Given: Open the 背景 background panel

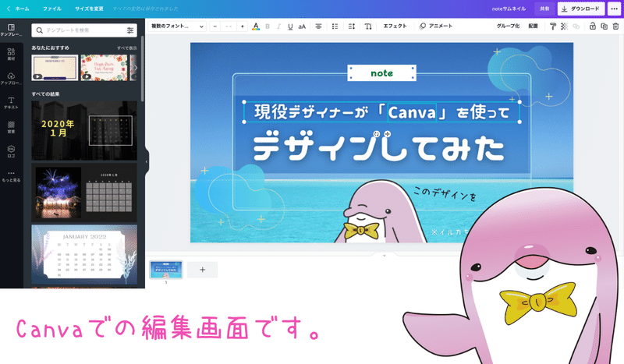Looking at the screenshot, I should coord(11,127).
